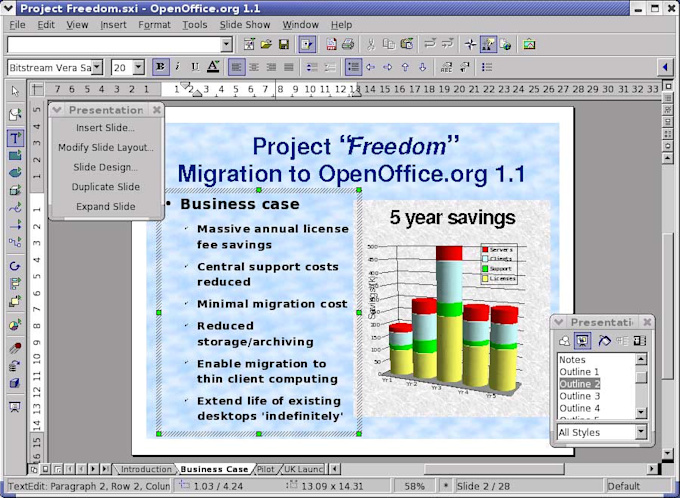Select Outline 3 in the style list
Screen dimensions: 680x498
596,396
